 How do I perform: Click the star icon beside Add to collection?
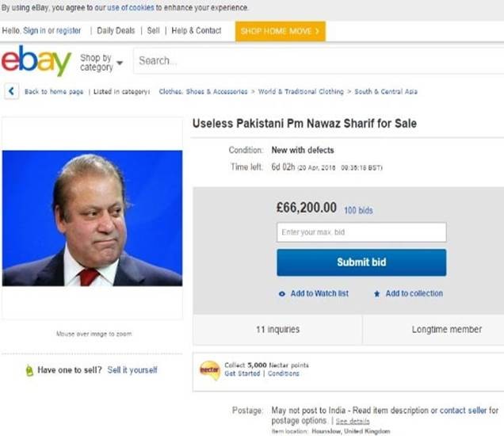377,294
